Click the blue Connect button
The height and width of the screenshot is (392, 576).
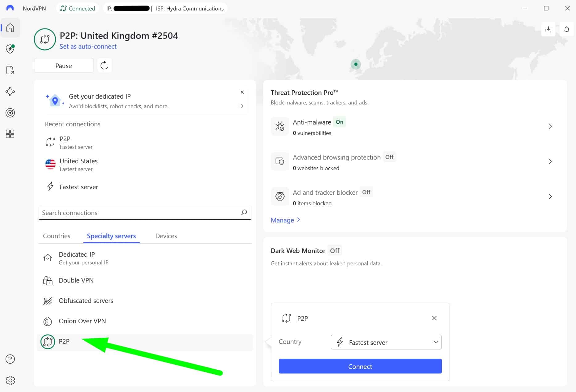pos(360,366)
